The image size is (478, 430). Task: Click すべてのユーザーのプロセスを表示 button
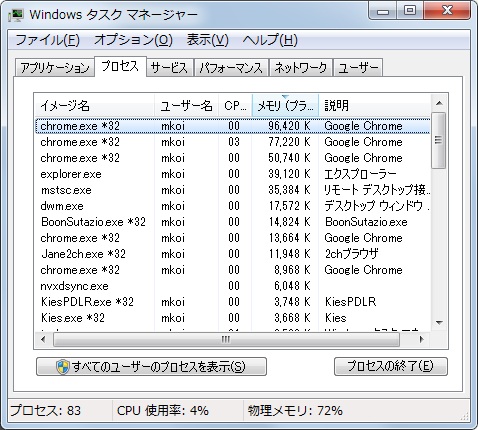151,367
